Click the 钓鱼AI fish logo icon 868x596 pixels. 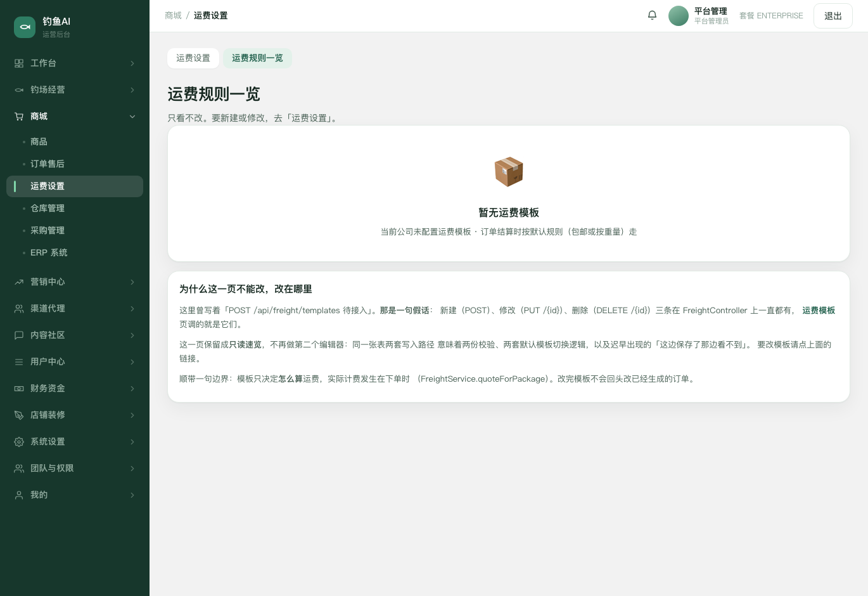(x=25, y=27)
